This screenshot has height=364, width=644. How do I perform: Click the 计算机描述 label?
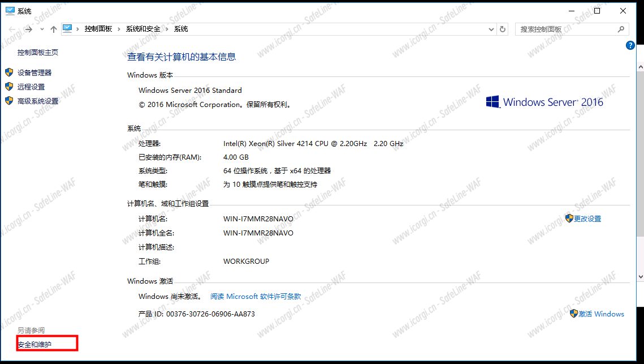(x=156, y=247)
